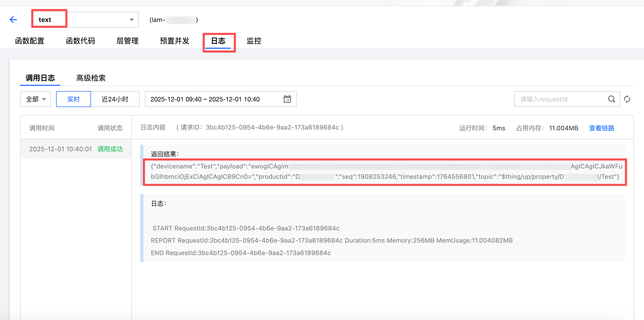Open the 全部 status filter dropdown
The height and width of the screenshot is (320, 644).
tap(35, 99)
